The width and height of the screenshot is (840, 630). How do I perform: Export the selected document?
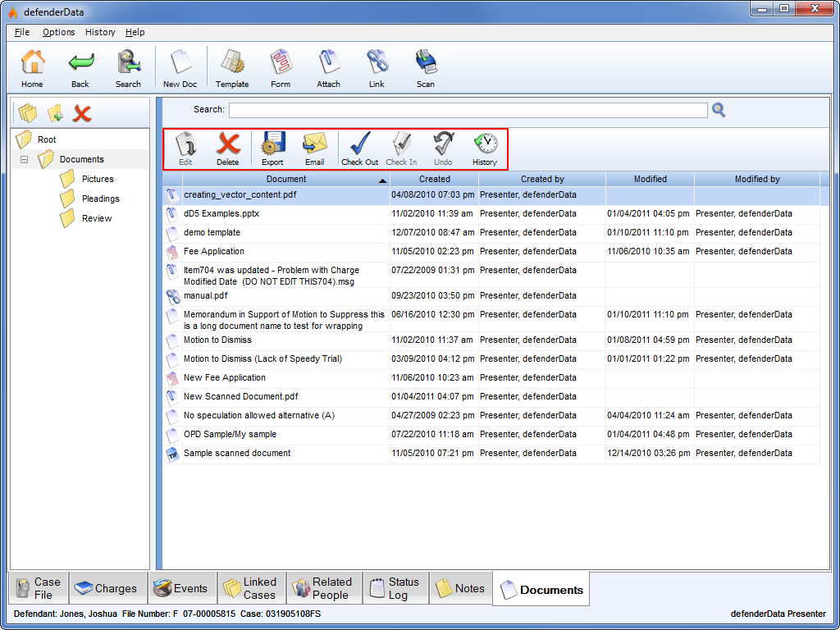272,149
